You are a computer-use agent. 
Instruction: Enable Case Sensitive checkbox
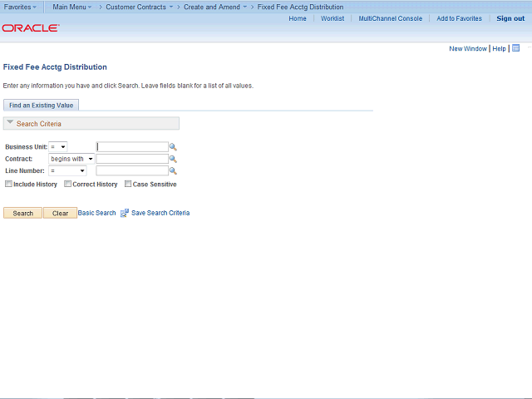click(128, 184)
